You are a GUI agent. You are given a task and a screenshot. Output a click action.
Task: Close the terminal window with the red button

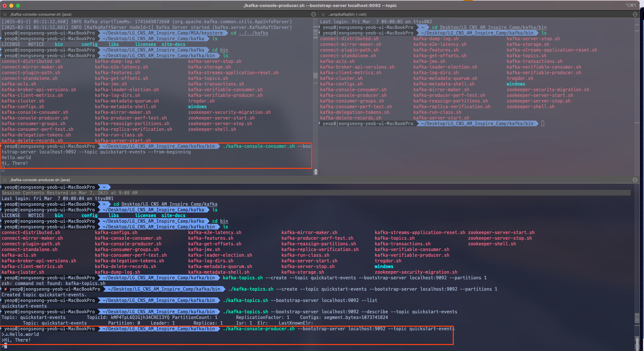(5, 6)
